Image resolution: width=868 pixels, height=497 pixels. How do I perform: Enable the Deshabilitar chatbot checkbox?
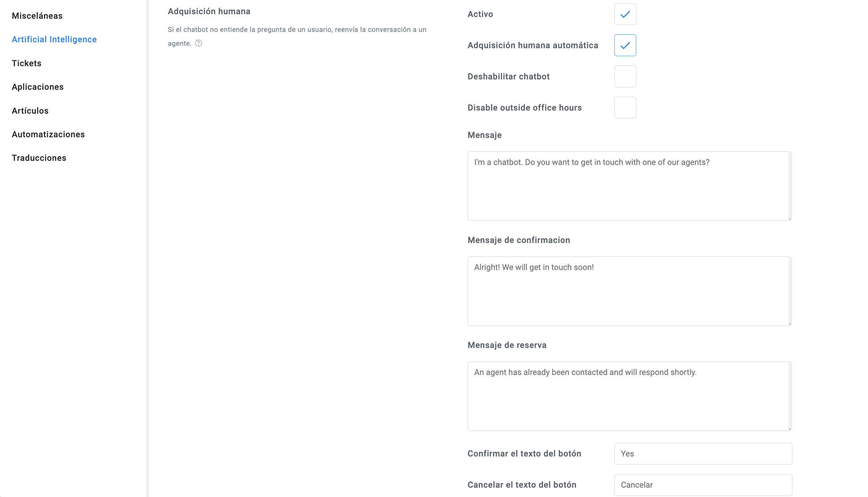625,77
